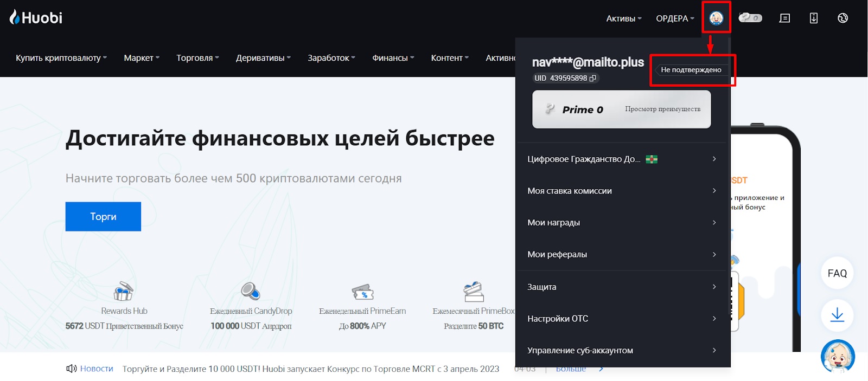Screen dimensions: 868x381
Task: Click Prime 0 Просмотр преимуществ card
Action: click(622, 109)
